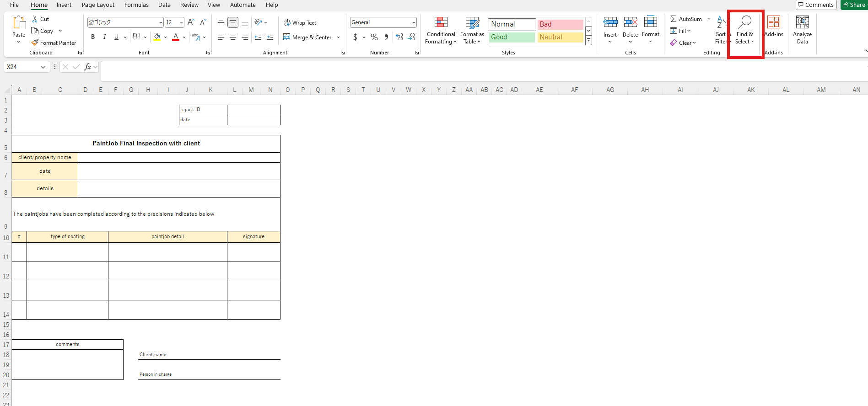Viewport: 868px width, 406px height.
Task: Click the Share button
Action: click(854, 5)
